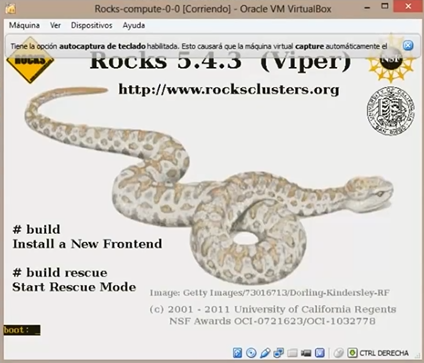
Task: Toggle the mouse integration indicator icon
Action: (x=338, y=353)
